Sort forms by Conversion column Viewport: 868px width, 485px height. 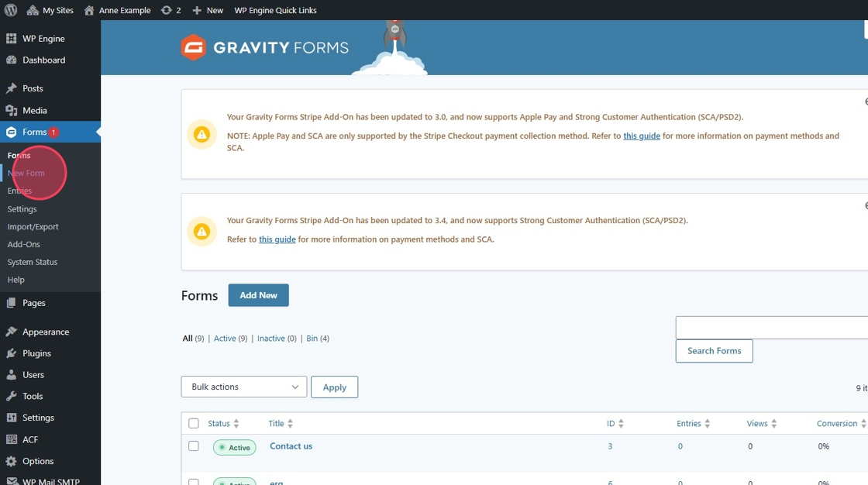pyautogui.click(x=842, y=424)
